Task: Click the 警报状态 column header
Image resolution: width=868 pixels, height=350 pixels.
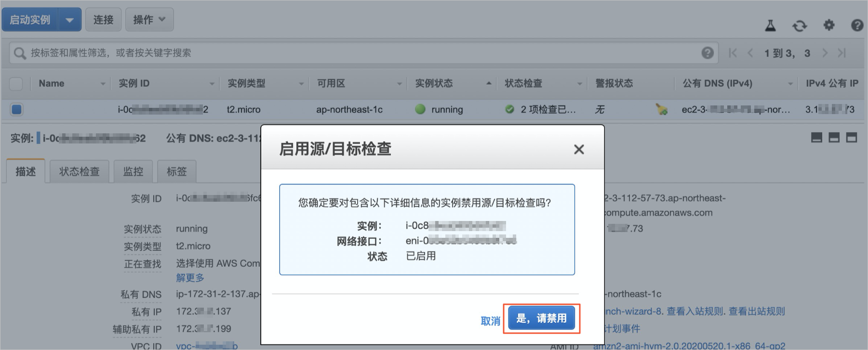Action: pos(614,83)
